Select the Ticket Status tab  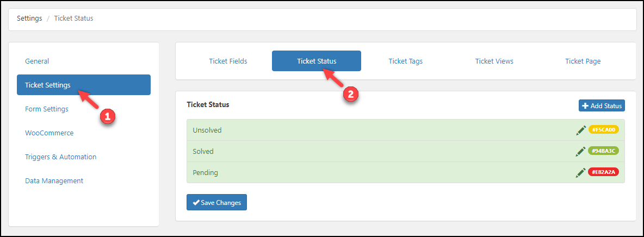(317, 61)
